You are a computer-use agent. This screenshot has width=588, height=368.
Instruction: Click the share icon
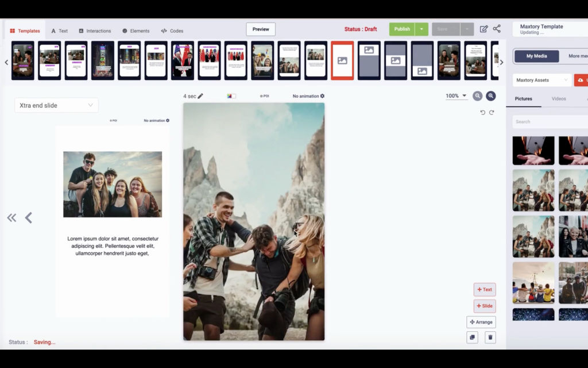[x=497, y=29]
